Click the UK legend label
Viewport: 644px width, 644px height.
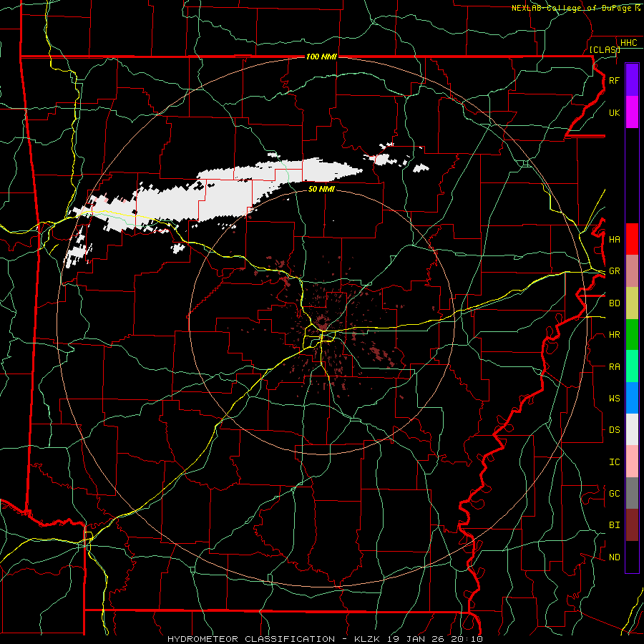(614, 112)
